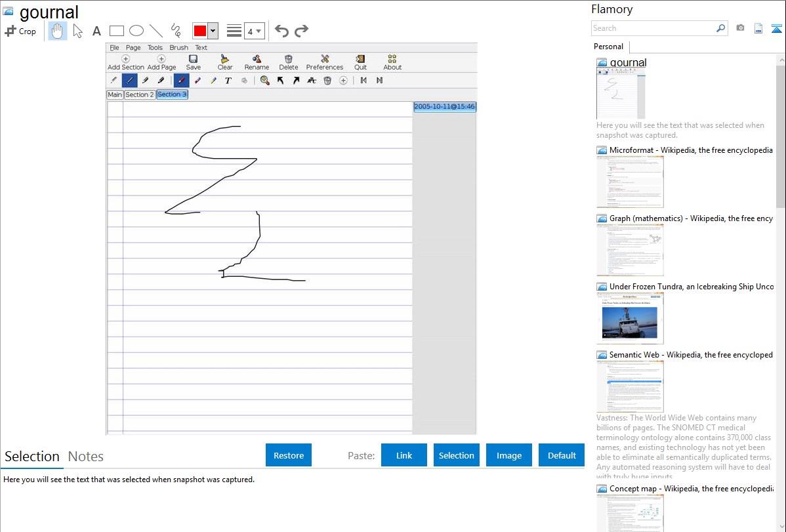Select the yellow highlighter pencil tool

coord(213,80)
